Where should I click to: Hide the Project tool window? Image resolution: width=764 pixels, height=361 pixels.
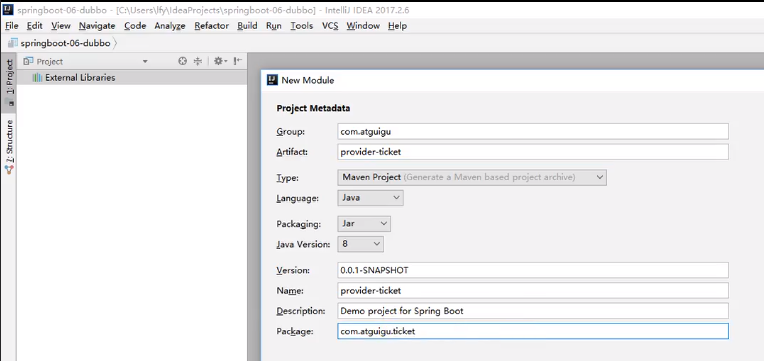[x=237, y=61]
